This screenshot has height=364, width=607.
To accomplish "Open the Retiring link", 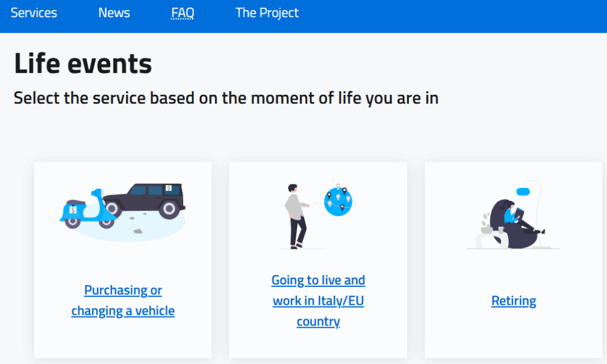I will click(x=513, y=301).
